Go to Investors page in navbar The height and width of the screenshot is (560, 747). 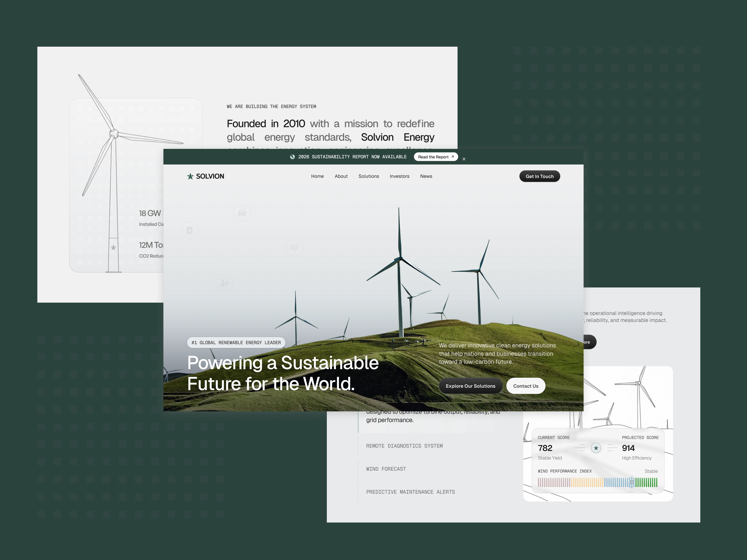(399, 176)
